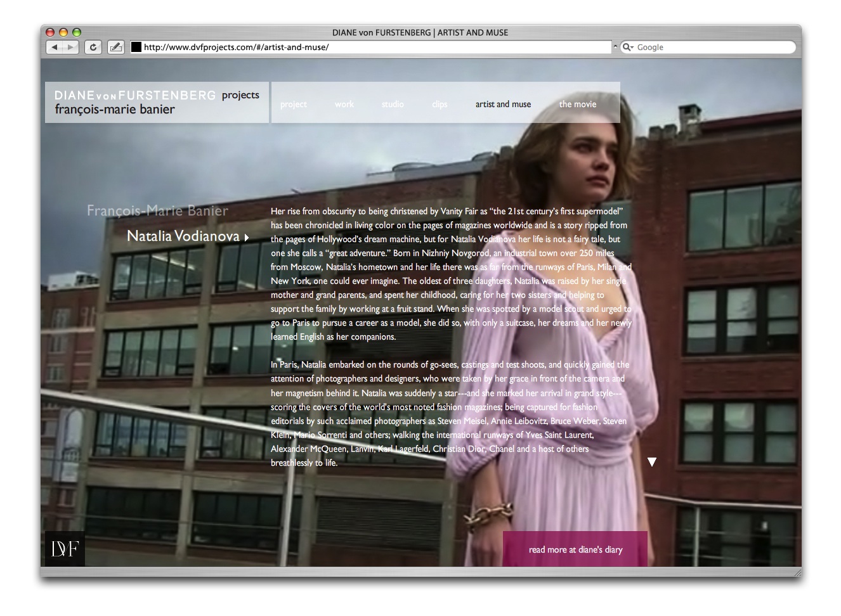This screenshot has height=616, width=841.
Task: Click the arrow beside Natalia Vodianova
Action: click(247, 238)
